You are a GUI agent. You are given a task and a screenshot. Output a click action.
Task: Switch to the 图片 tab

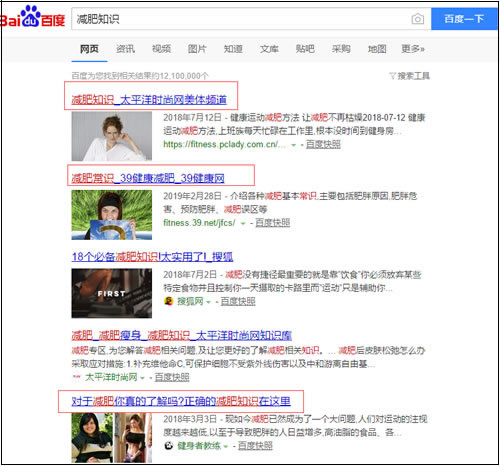click(x=197, y=49)
